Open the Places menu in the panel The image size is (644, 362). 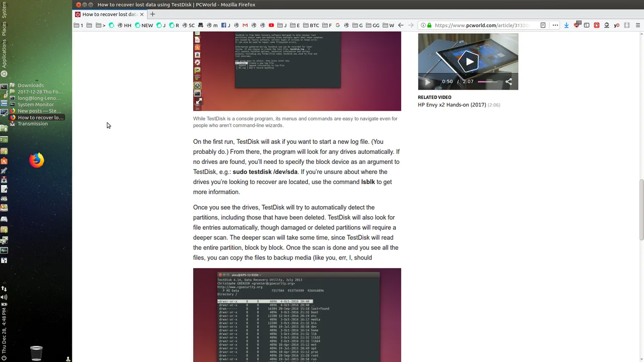[4, 28]
